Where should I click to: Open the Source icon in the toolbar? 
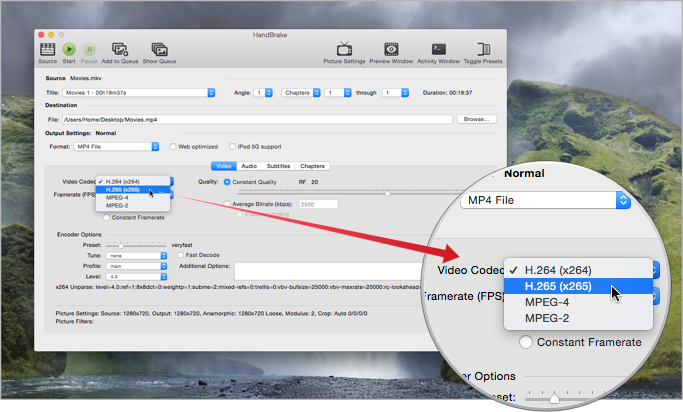47,49
